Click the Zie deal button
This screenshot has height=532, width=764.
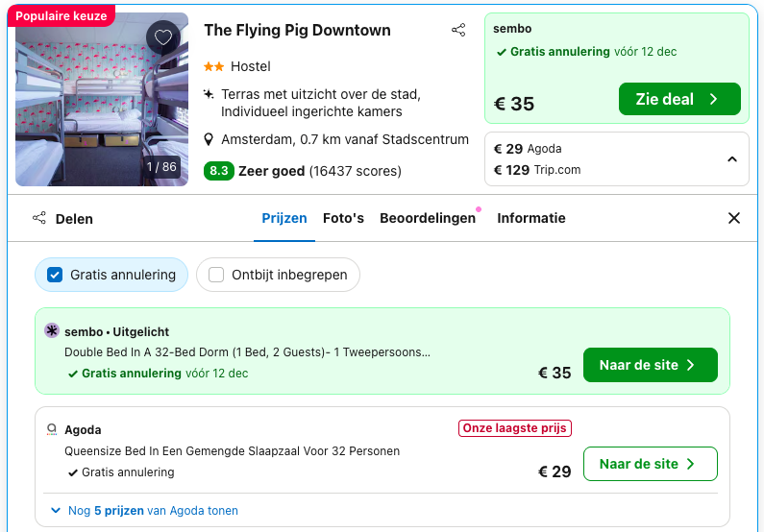click(679, 99)
